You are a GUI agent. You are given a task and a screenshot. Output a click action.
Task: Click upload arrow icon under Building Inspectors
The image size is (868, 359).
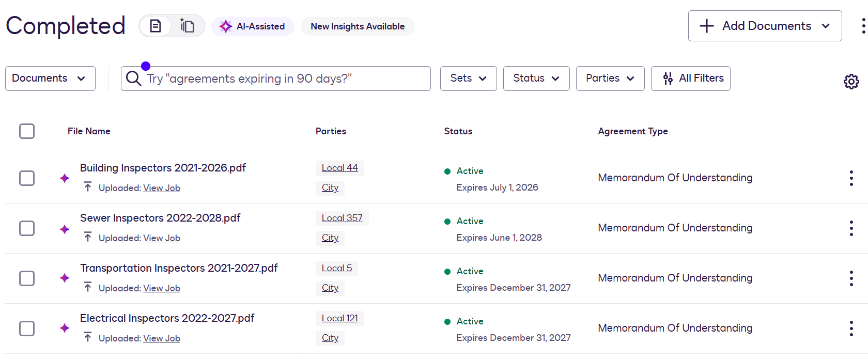(x=88, y=187)
